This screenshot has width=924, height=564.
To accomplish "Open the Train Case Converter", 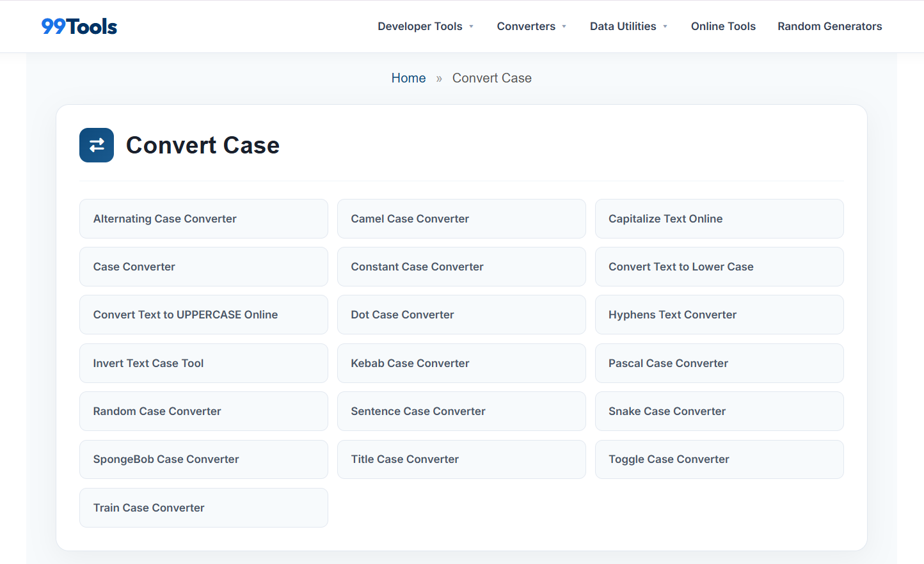I will click(x=203, y=508).
